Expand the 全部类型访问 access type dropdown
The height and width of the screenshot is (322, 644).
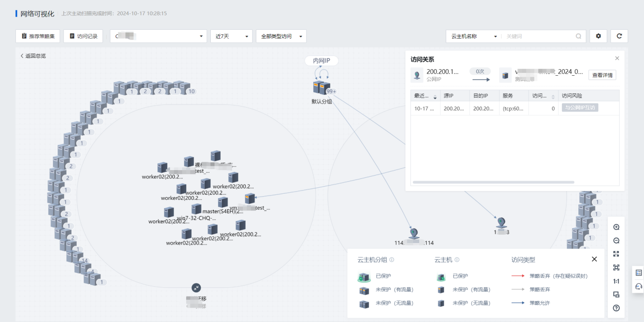coord(281,36)
